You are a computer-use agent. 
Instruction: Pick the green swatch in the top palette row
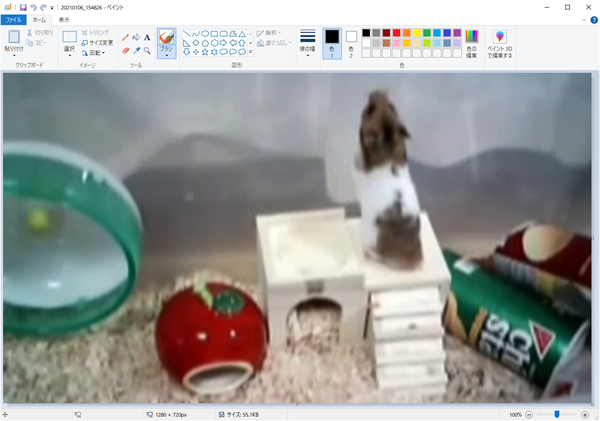(427, 33)
